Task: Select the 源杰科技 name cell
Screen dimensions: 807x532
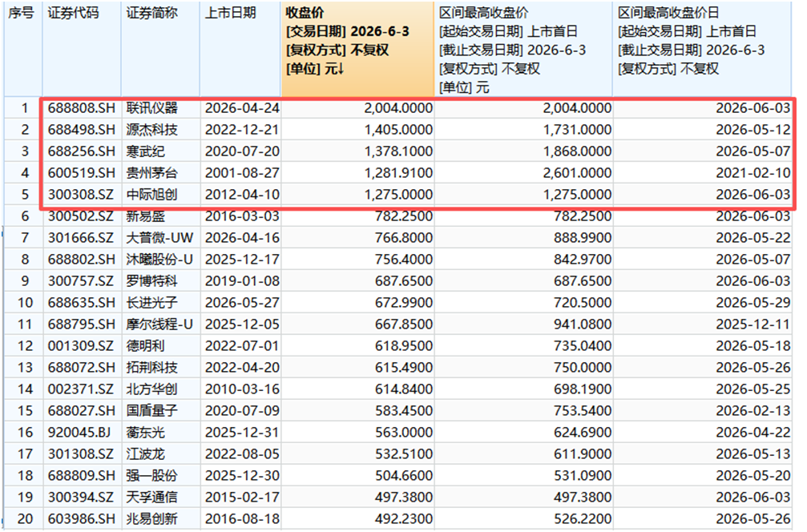Action: tap(160, 130)
